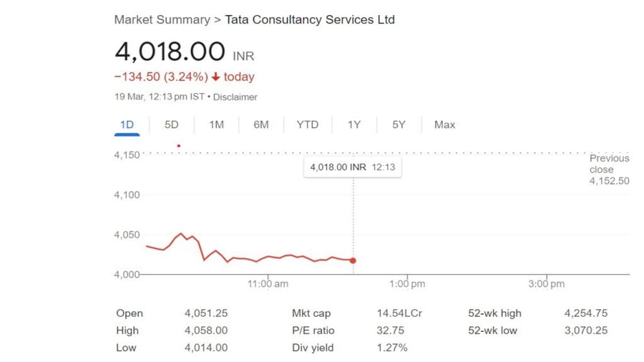Open the Disclaimer link

pyautogui.click(x=237, y=97)
